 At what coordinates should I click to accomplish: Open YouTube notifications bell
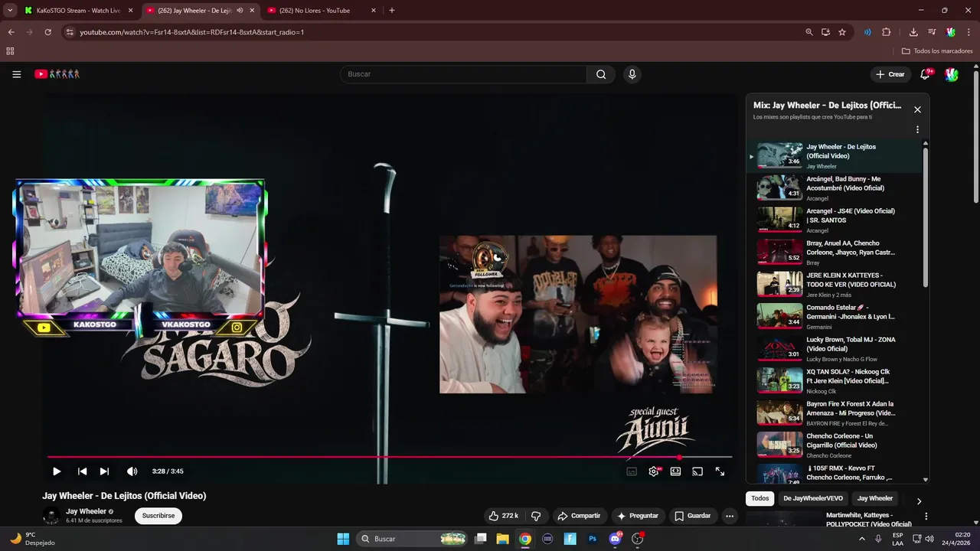tap(925, 74)
